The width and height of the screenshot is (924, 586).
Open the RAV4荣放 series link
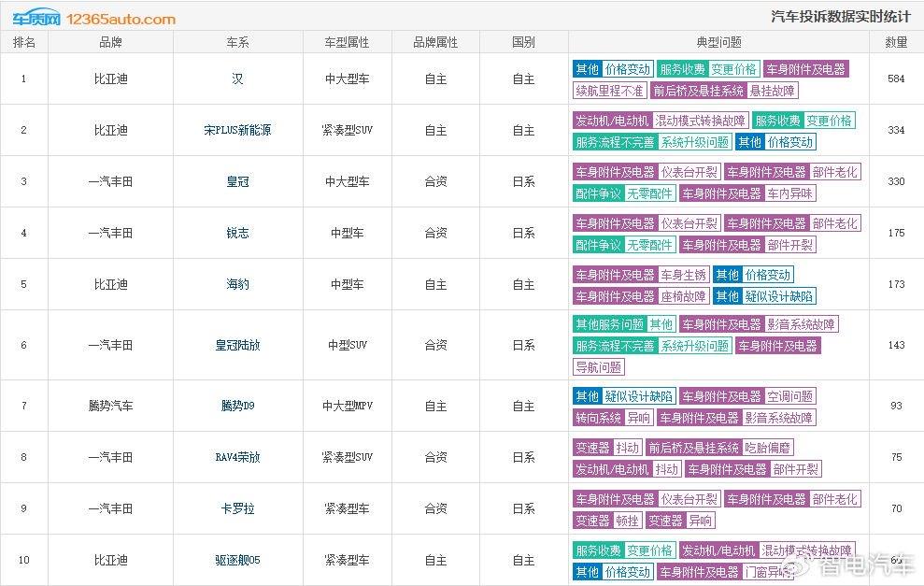point(237,457)
